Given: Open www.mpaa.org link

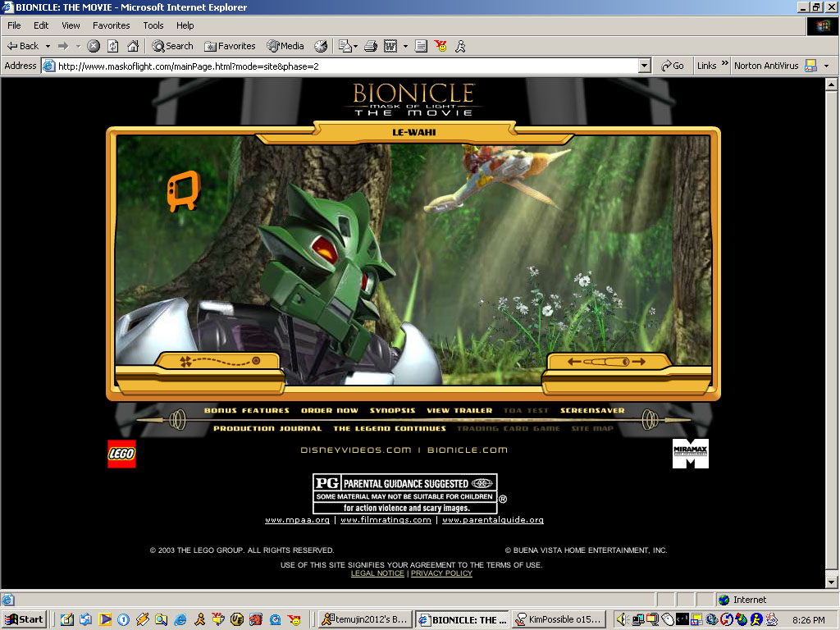Looking at the screenshot, I should [x=297, y=520].
